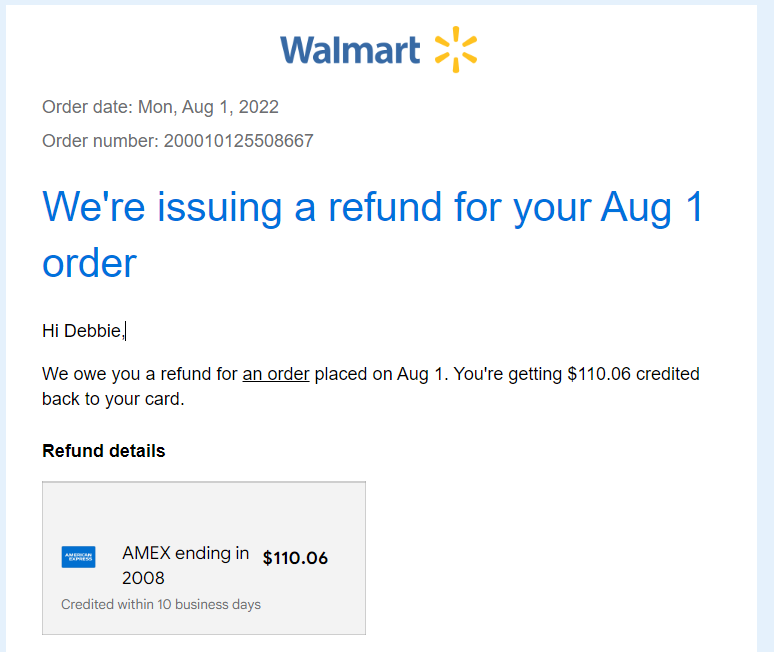Screen dimensions: 774x652
Task: Click the American Express card icon
Action: pyautogui.click(x=78, y=557)
